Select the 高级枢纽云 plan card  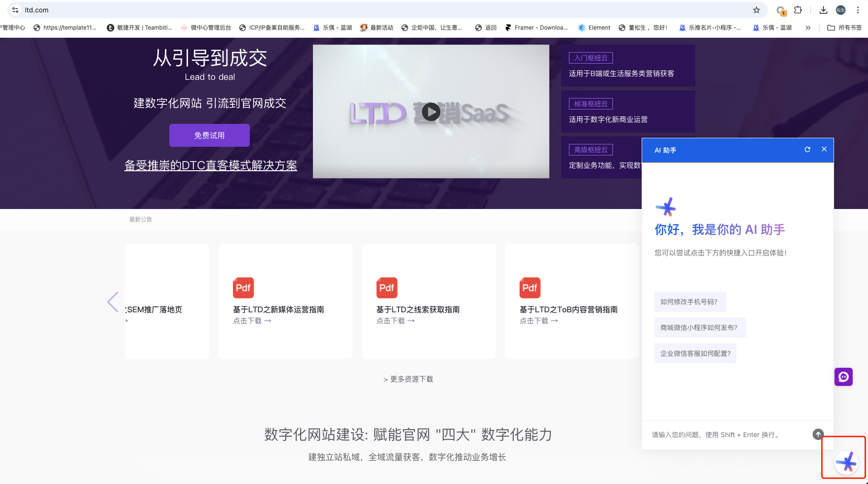coord(601,157)
